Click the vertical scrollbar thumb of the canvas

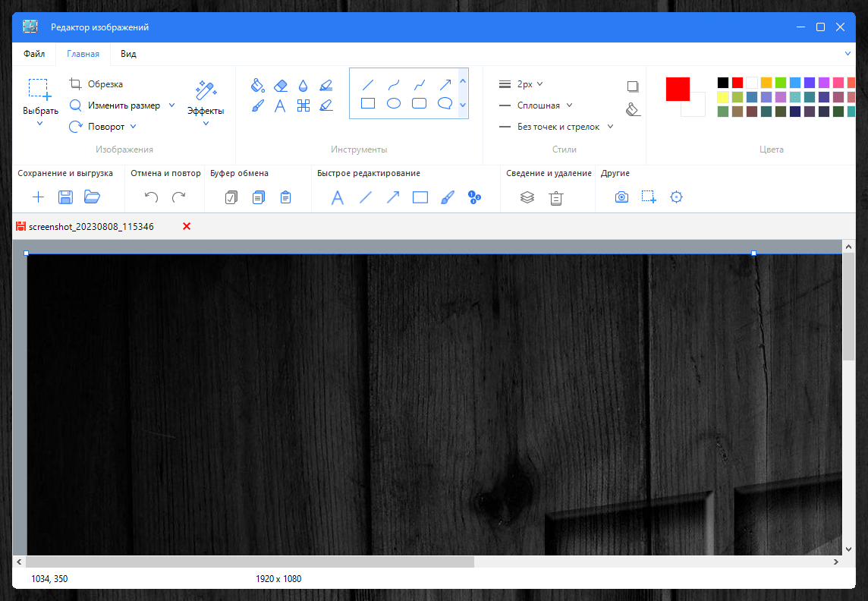[848, 307]
